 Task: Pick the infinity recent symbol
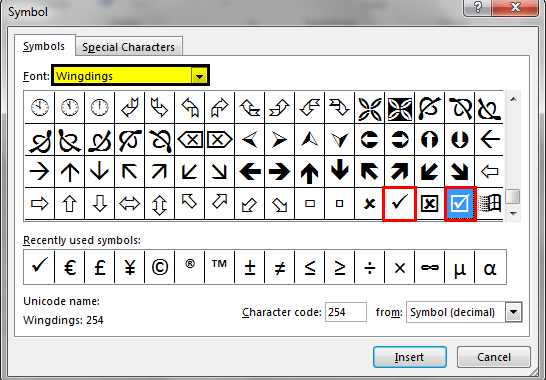(x=429, y=267)
